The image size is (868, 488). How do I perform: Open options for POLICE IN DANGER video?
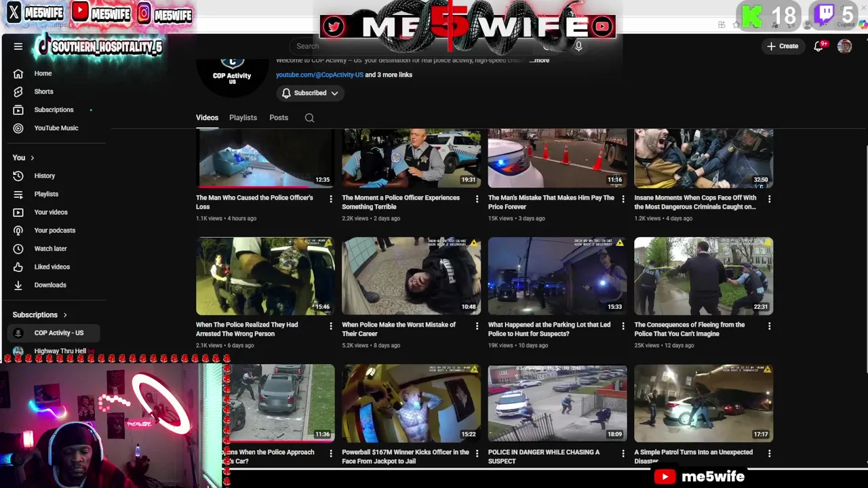(x=623, y=453)
